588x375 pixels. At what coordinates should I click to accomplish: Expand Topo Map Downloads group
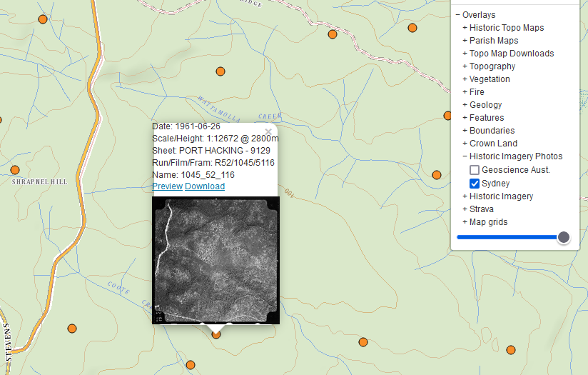click(x=465, y=54)
